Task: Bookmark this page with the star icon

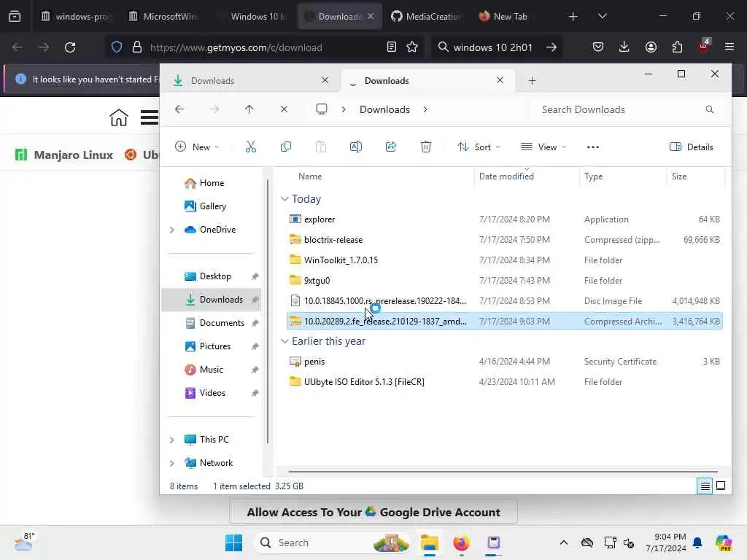Action: point(412,47)
